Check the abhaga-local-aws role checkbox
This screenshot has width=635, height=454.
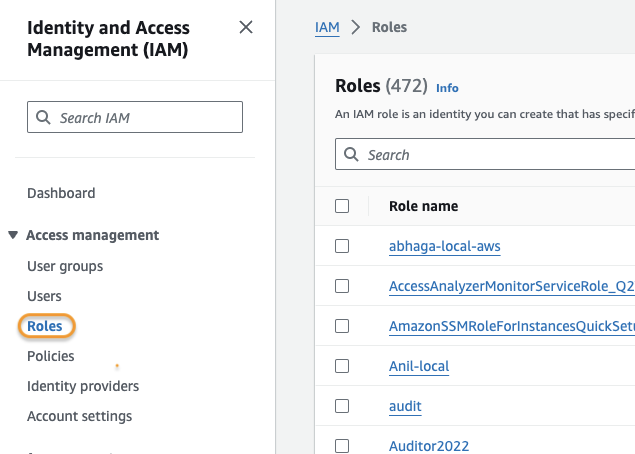pyautogui.click(x=342, y=246)
